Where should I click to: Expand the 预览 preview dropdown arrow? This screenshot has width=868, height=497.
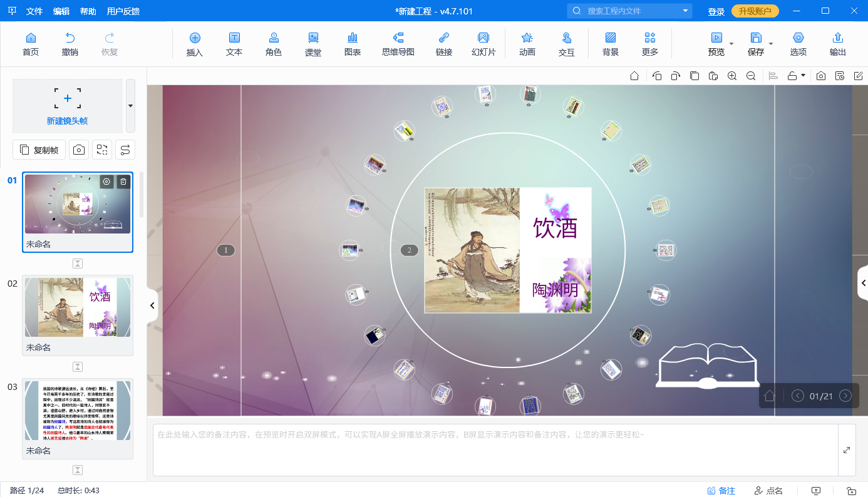click(x=731, y=44)
